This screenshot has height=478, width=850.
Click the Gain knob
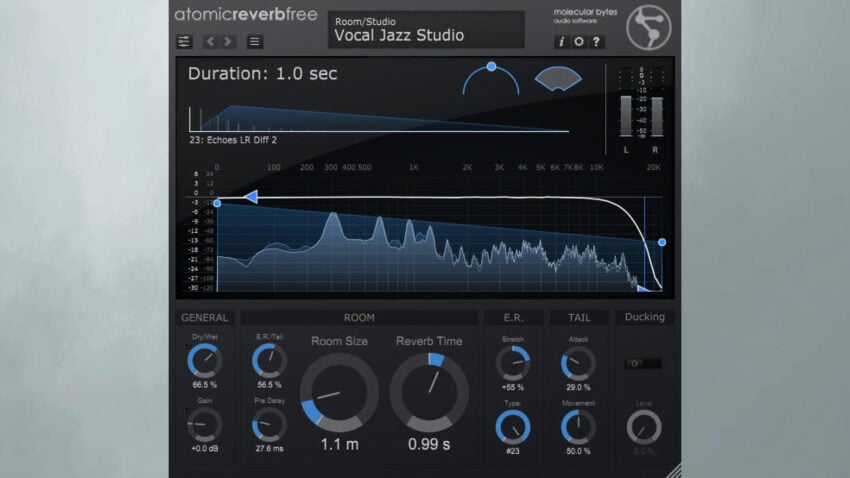click(205, 424)
